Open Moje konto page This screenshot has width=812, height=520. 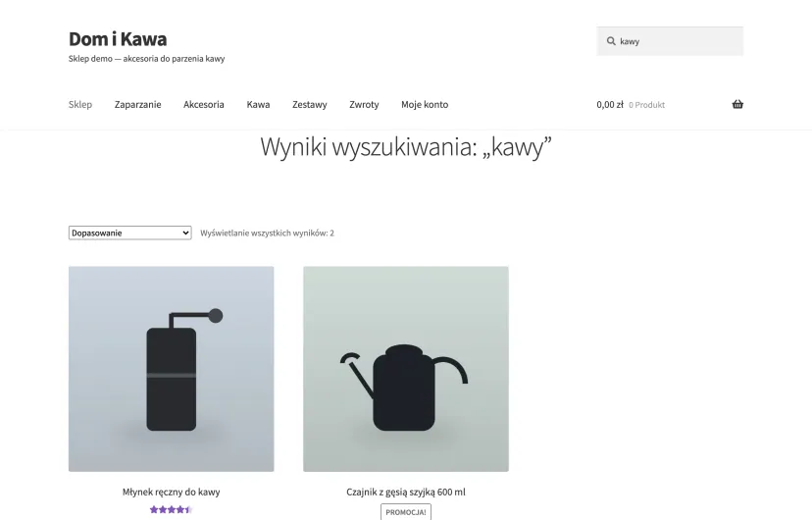pos(425,104)
